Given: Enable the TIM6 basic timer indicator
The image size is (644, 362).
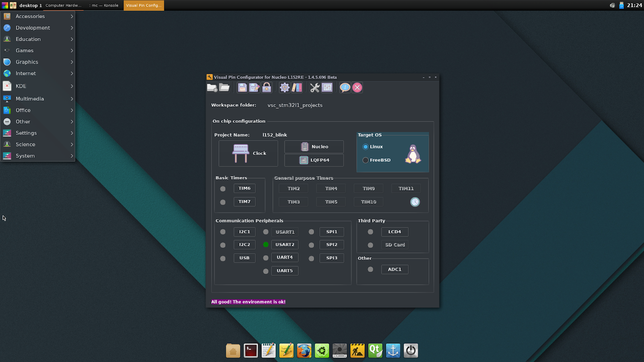Looking at the screenshot, I should pos(223,189).
